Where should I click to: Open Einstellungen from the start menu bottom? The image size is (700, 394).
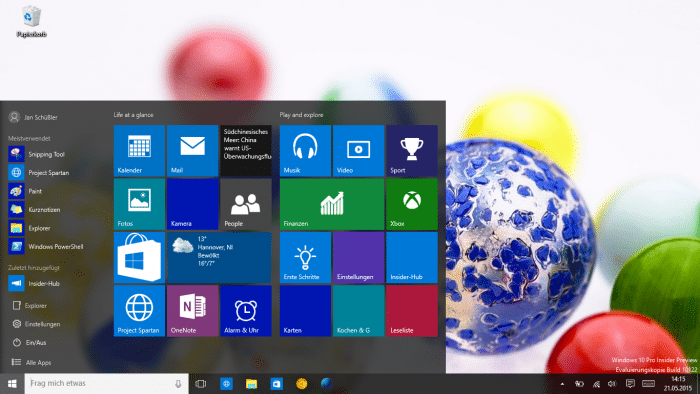(x=36, y=324)
